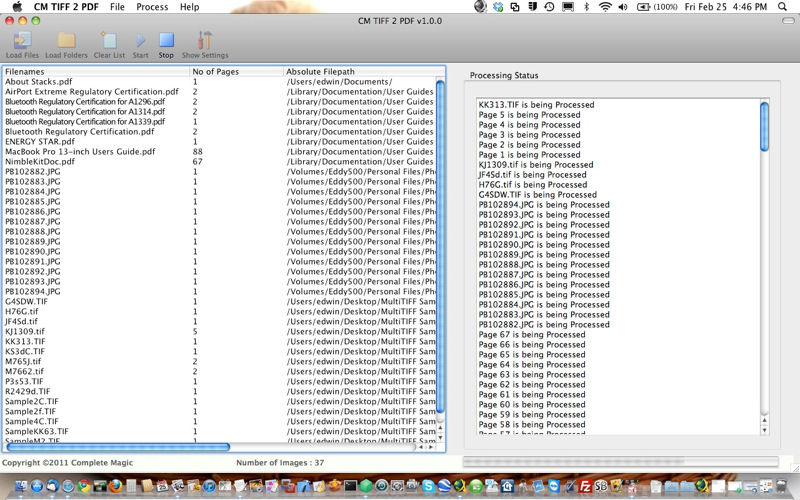Image resolution: width=800 pixels, height=500 pixels.
Task: Click the page count 88 cell
Action: click(197, 152)
